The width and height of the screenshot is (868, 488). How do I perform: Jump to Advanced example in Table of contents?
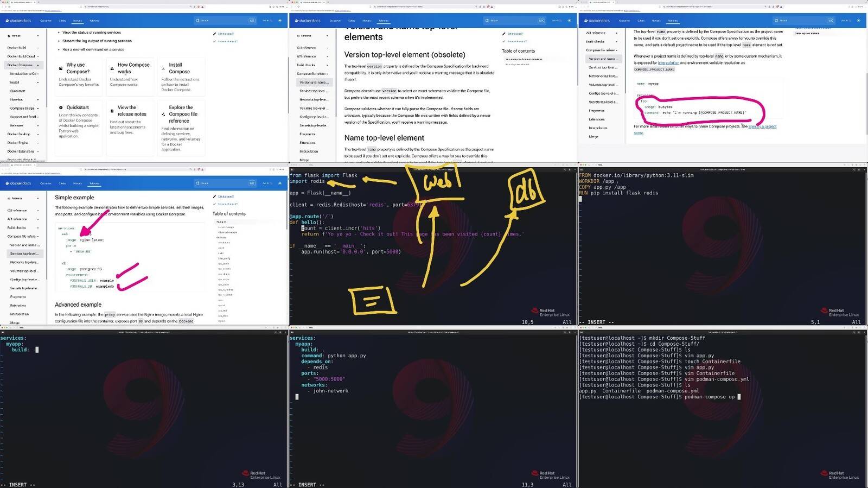227,232
